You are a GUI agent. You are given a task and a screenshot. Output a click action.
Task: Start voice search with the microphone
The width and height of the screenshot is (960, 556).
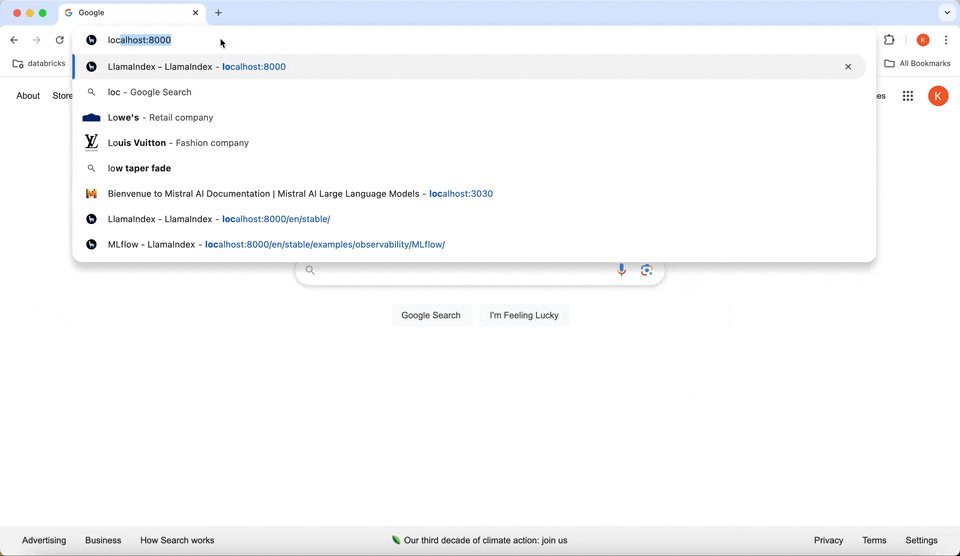click(622, 270)
